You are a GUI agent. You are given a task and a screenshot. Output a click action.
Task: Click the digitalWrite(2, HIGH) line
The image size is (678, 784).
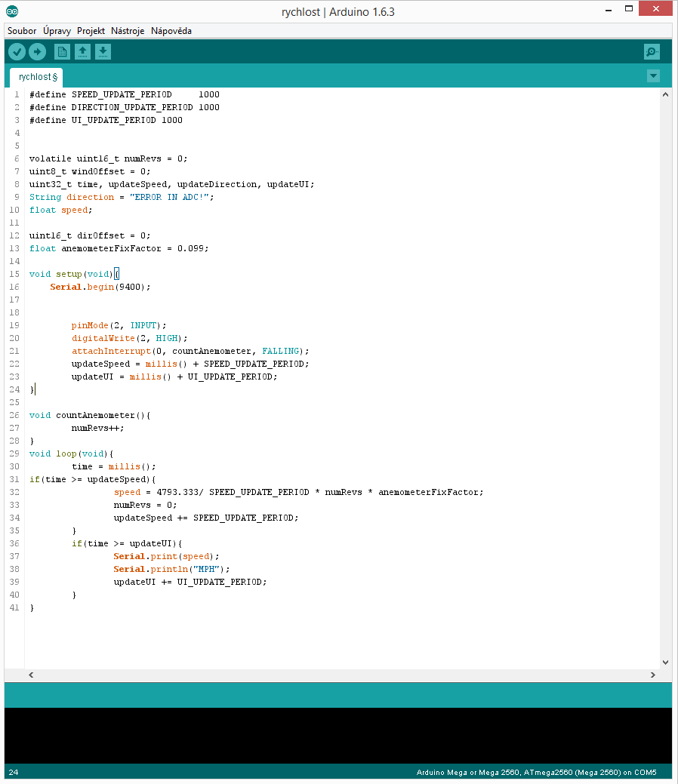tap(129, 339)
